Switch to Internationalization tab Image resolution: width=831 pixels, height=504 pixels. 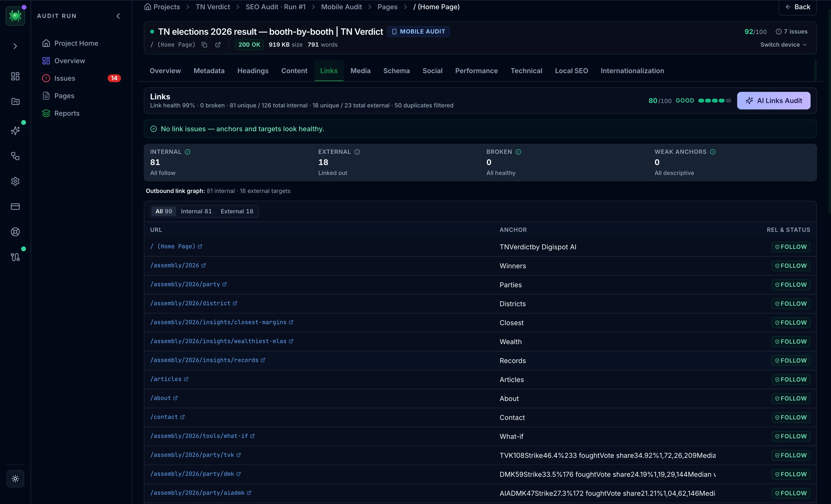632,71
